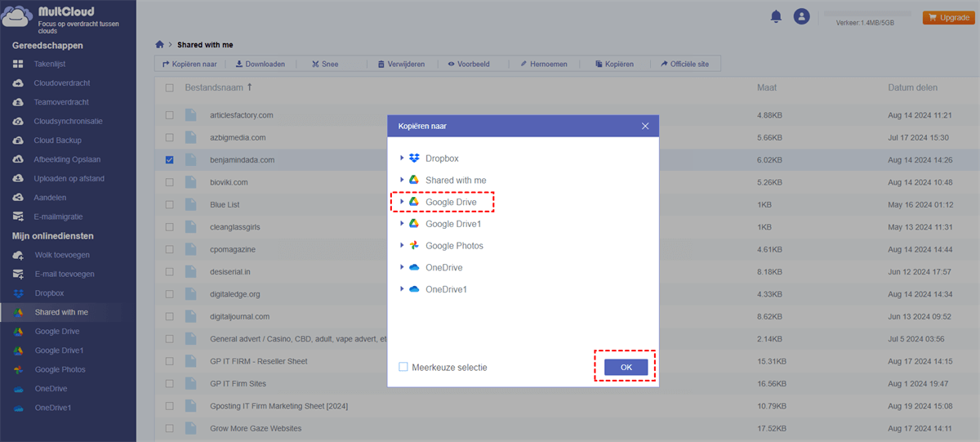
Task: Sort by the Maat column header
Action: click(767, 87)
